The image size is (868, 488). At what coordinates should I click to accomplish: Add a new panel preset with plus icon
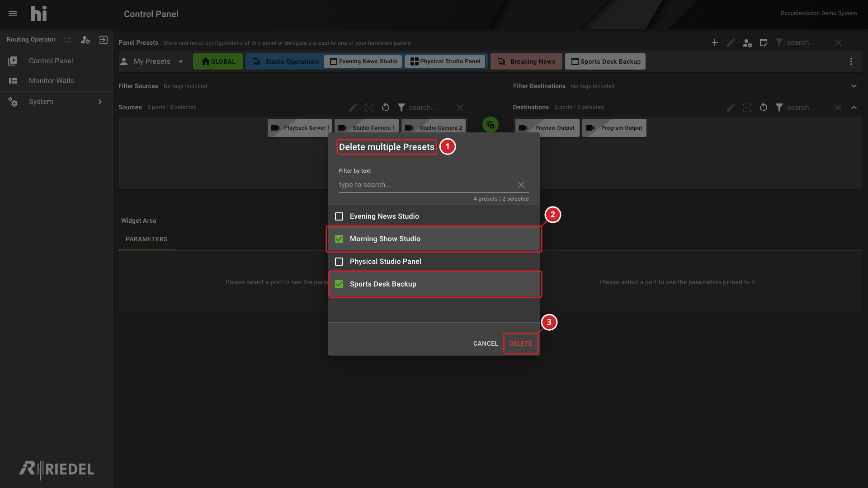click(715, 42)
